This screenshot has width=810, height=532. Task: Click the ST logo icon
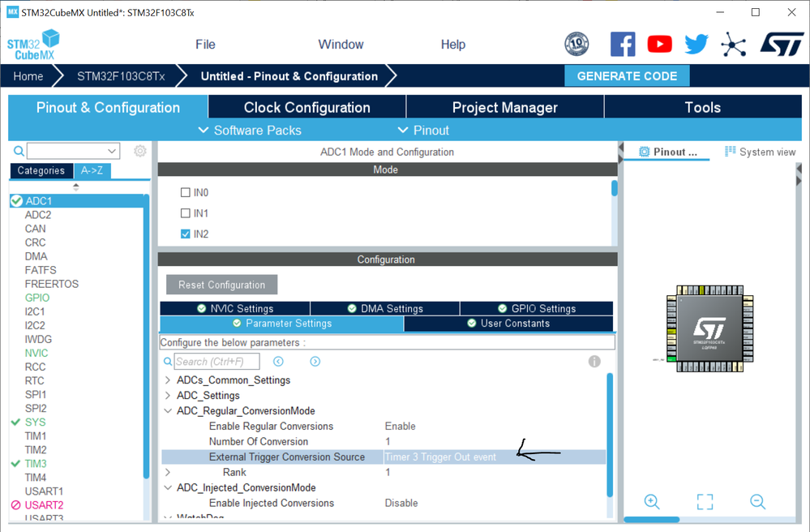[x=782, y=45]
